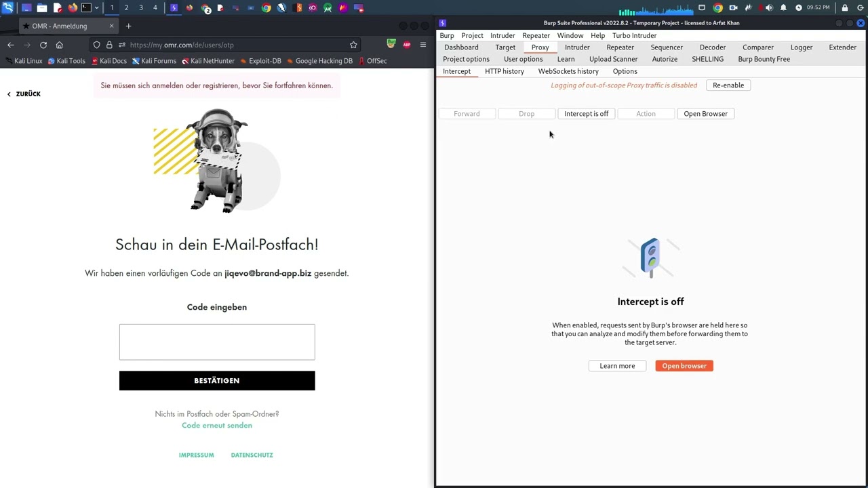Switch to the Target tab
The width and height of the screenshot is (868, 488).
[505, 47]
